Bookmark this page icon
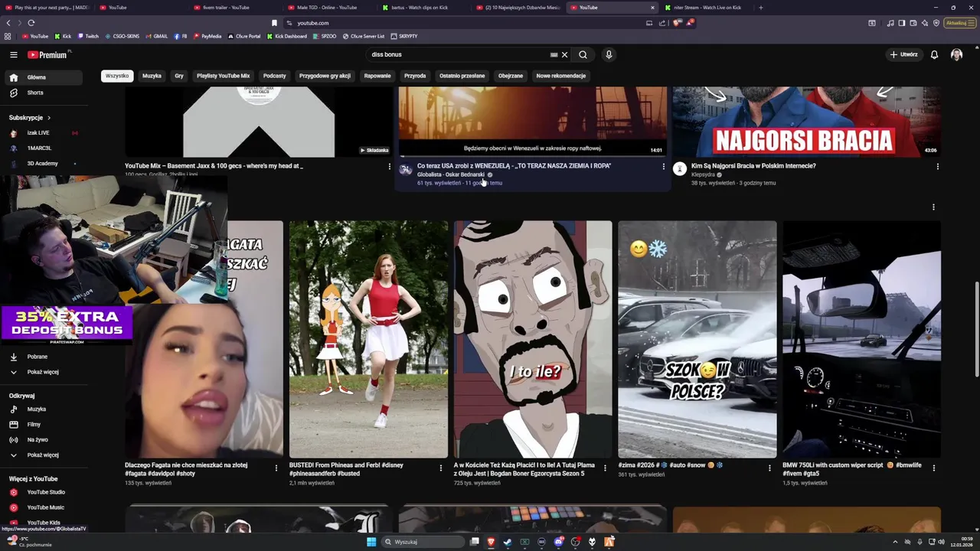The width and height of the screenshot is (980, 551). [274, 23]
